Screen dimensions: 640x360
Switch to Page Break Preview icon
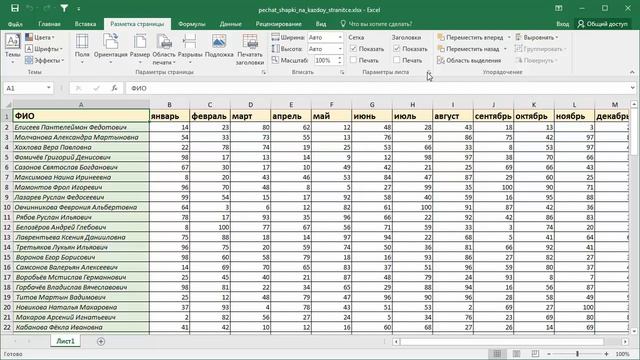pos(535,354)
